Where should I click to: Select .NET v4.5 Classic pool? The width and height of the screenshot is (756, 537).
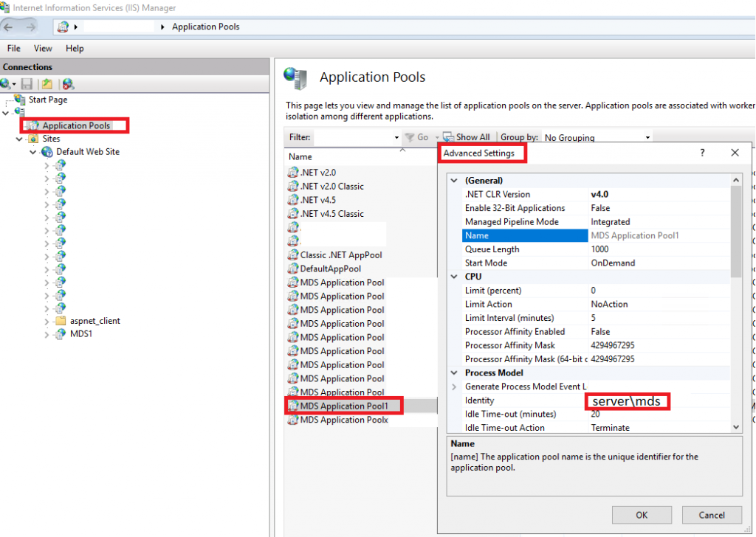[331, 213]
